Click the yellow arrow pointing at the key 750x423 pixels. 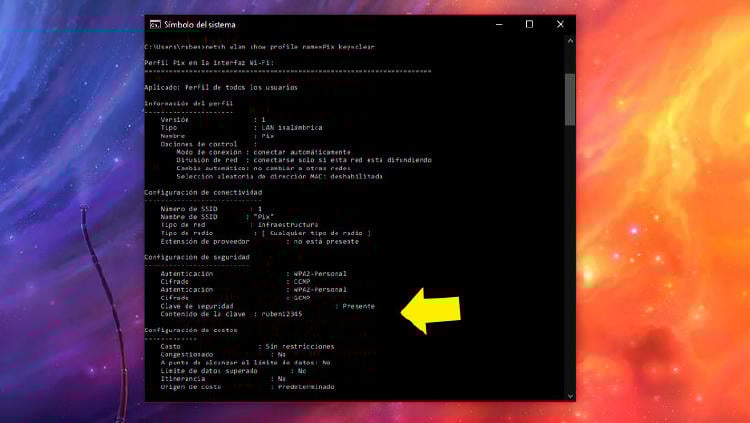coord(430,308)
